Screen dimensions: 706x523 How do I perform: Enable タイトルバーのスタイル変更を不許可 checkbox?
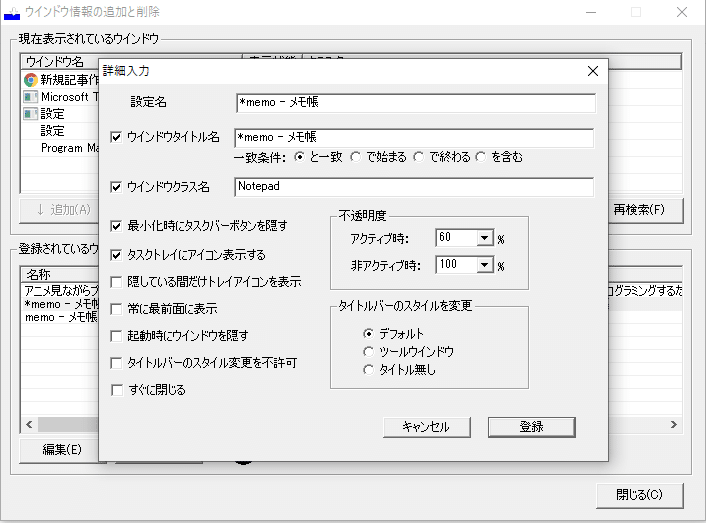(x=116, y=363)
